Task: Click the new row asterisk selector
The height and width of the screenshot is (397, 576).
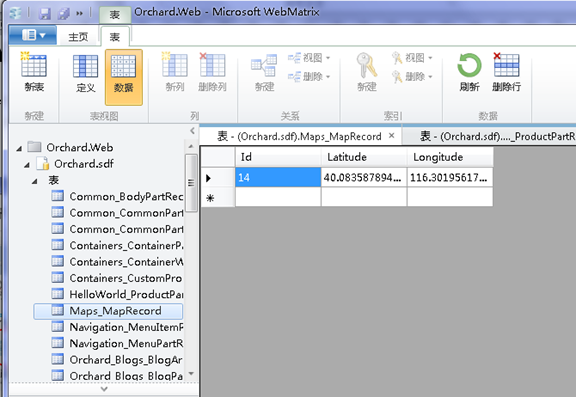Action: point(218,198)
